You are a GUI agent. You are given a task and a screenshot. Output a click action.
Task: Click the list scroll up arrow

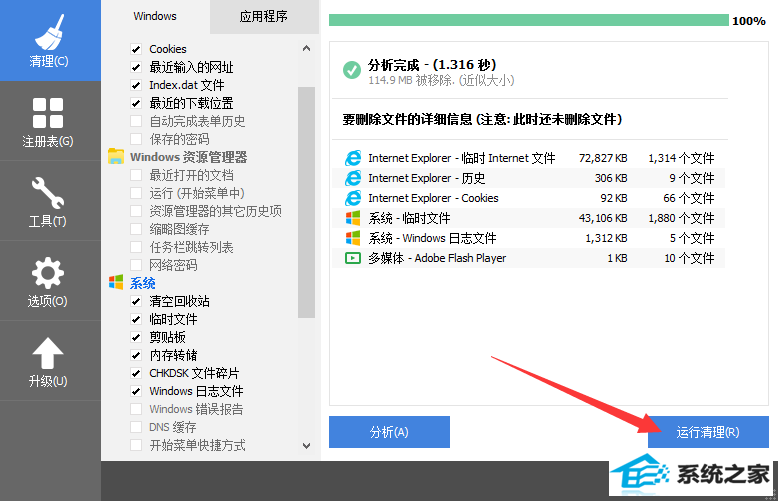click(x=307, y=49)
